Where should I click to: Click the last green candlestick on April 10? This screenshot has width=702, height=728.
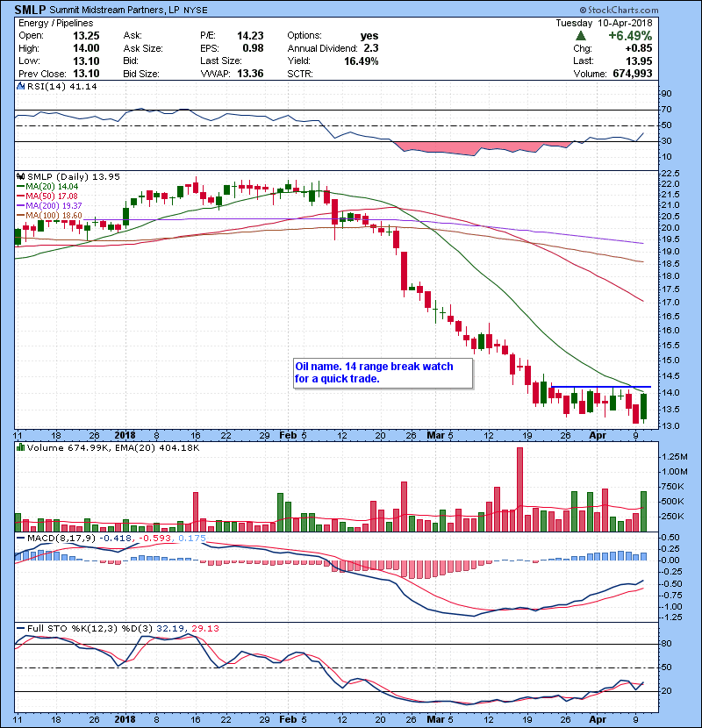click(x=643, y=406)
